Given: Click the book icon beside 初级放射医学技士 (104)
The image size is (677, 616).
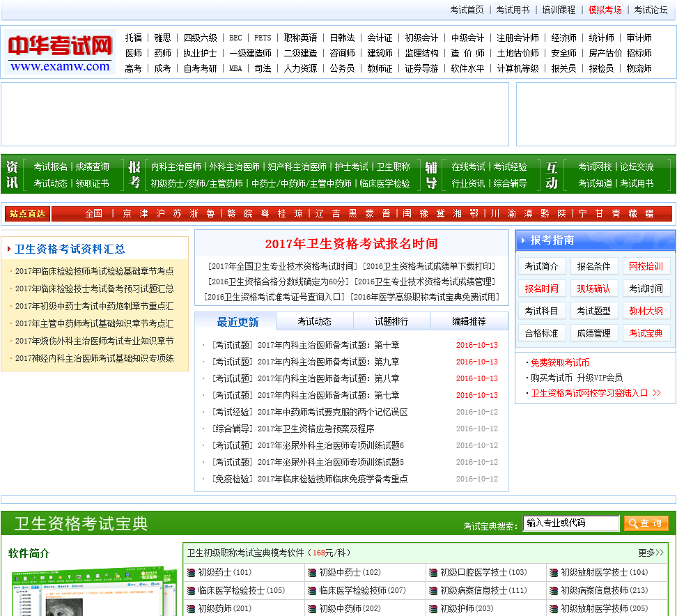Looking at the screenshot, I should tap(554, 573).
